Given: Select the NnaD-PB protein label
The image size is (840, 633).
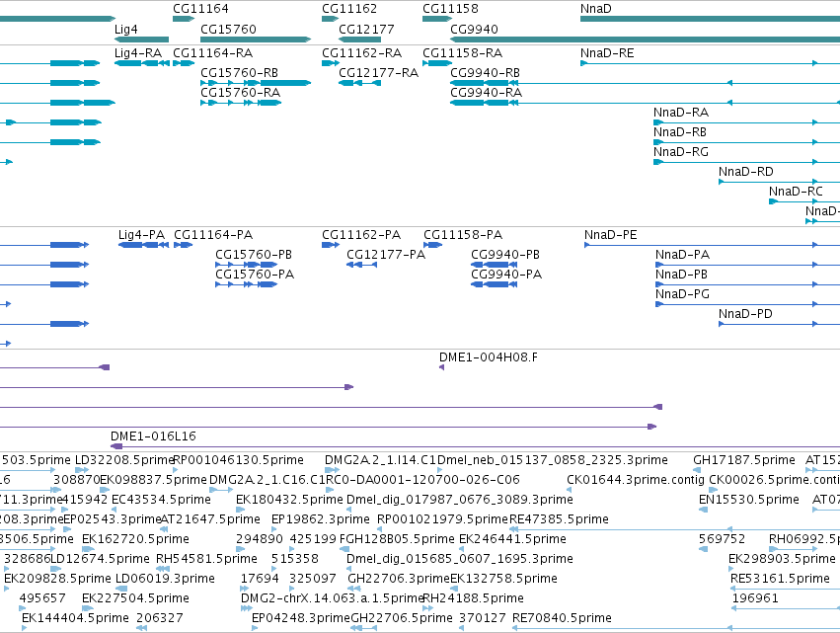Looking at the screenshot, I should click(681, 275).
